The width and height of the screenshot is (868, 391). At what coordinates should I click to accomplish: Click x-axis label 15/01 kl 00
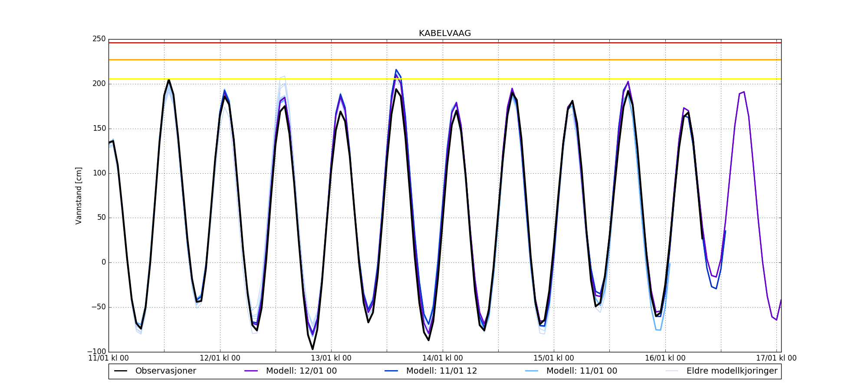[x=554, y=358]
